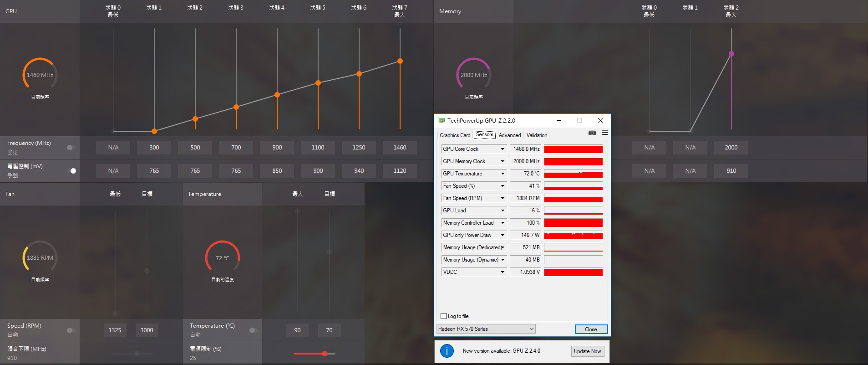Edit State 3 frequency field 700
868x365 pixels.
pos(236,148)
